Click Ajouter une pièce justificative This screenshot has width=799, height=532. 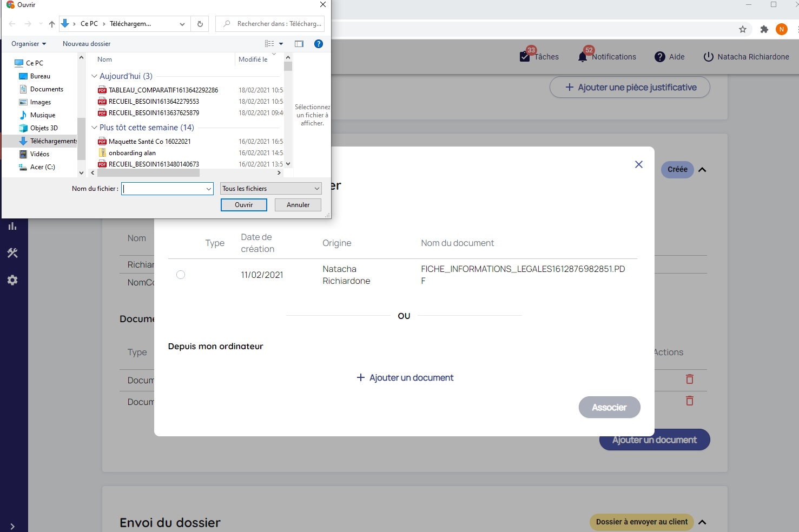click(x=630, y=88)
